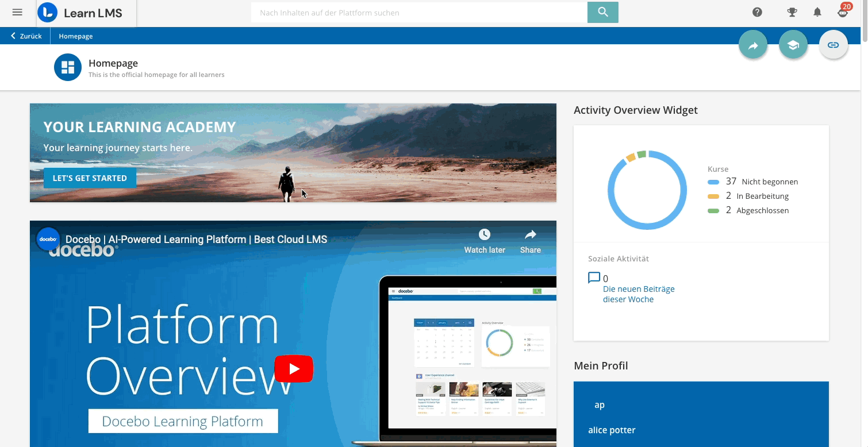868x447 pixels.
Task: Open Die neuen Beiträge dieser Woche link
Action: coord(639,294)
